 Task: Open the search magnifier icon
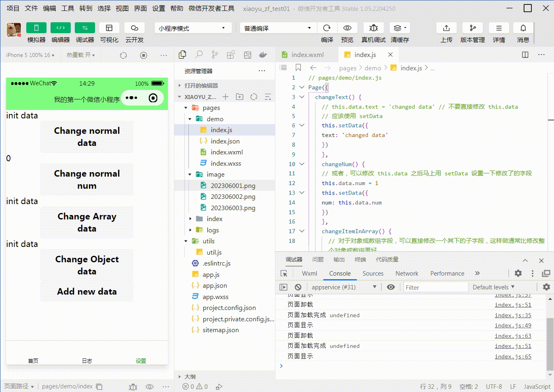coord(199,55)
